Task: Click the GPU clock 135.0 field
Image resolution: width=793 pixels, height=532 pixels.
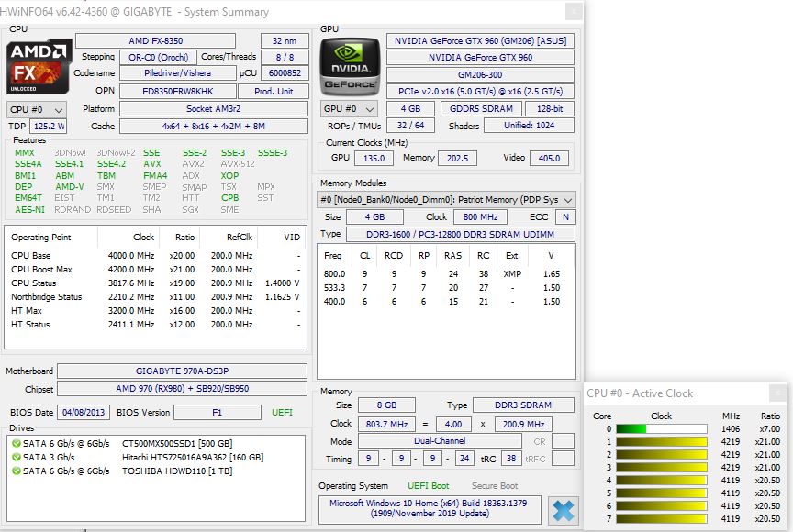Action: click(x=374, y=158)
